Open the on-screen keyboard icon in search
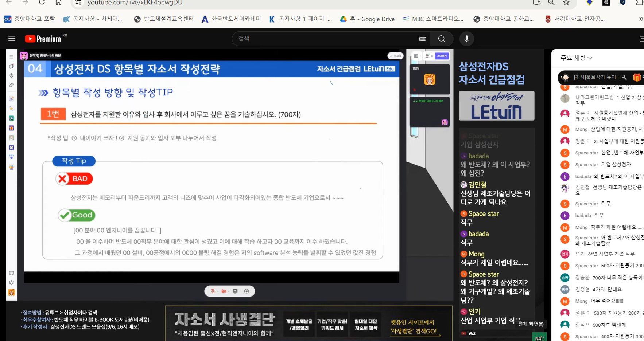Viewport: 644px width, 341px height. (422, 39)
